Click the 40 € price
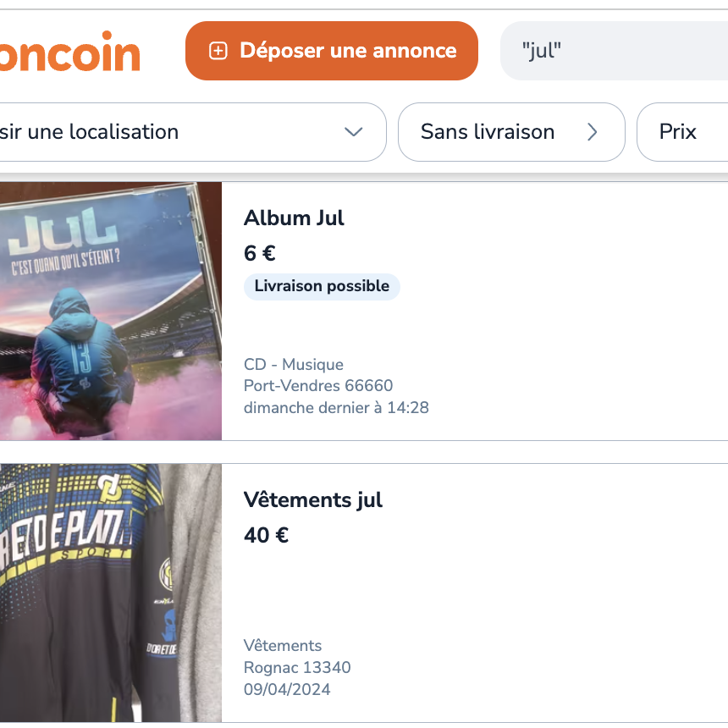The height and width of the screenshot is (728, 728). pos(266,535)
